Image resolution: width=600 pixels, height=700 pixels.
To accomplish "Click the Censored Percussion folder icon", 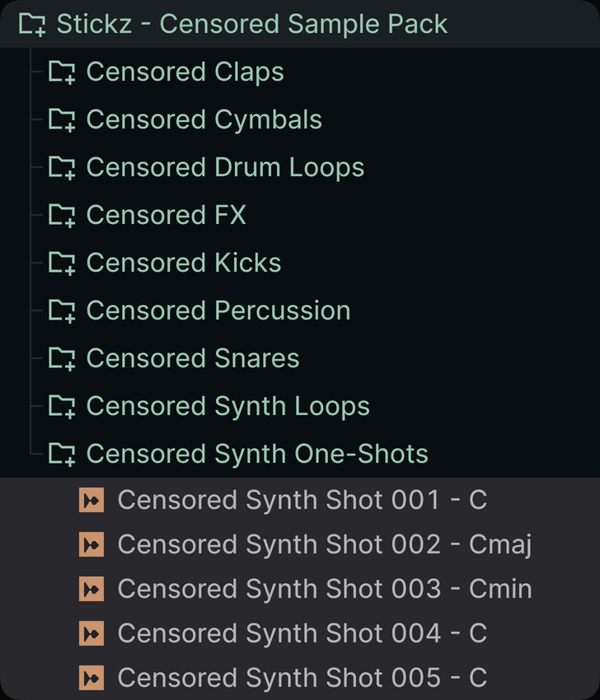I will click(x=62, y=310).
